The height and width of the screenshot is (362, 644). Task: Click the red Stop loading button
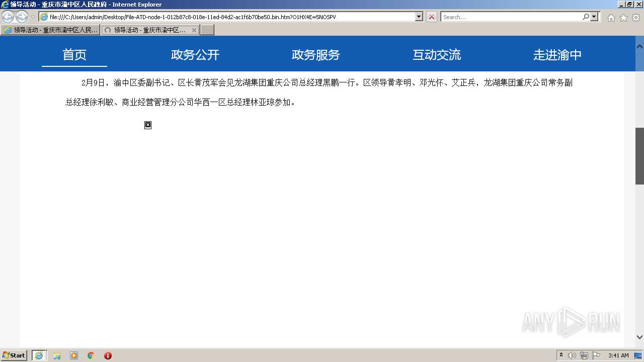432,17
